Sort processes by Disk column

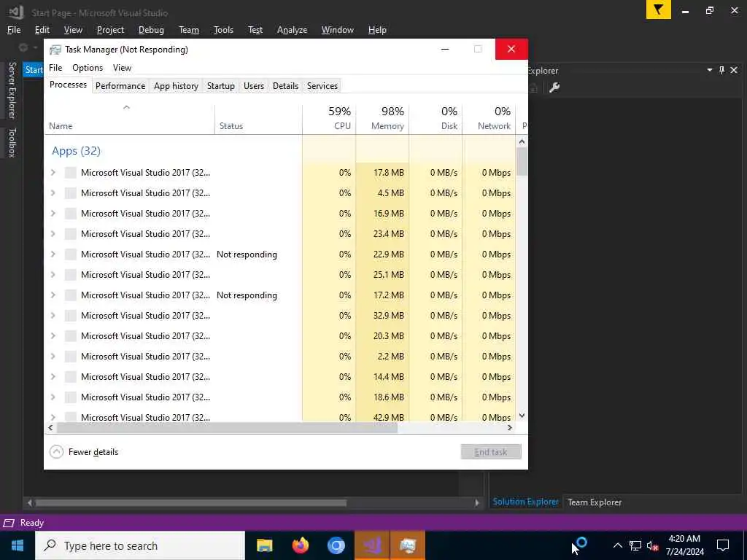[436, 118]
